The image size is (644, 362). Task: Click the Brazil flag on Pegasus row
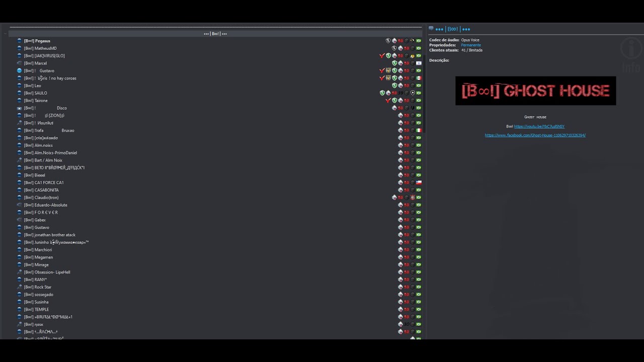[x=419, y=41]
